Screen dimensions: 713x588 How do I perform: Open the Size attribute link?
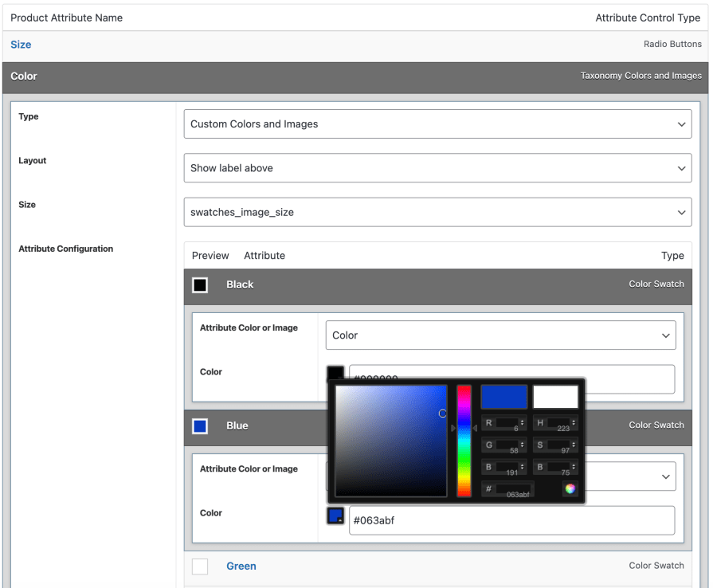pyautogui.click(x=21, y=45)
